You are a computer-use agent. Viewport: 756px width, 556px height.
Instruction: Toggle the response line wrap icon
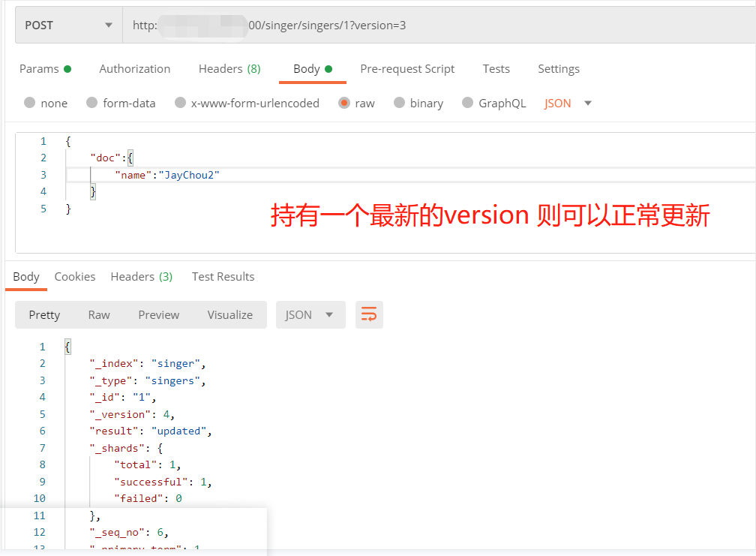tap(369, 315)
